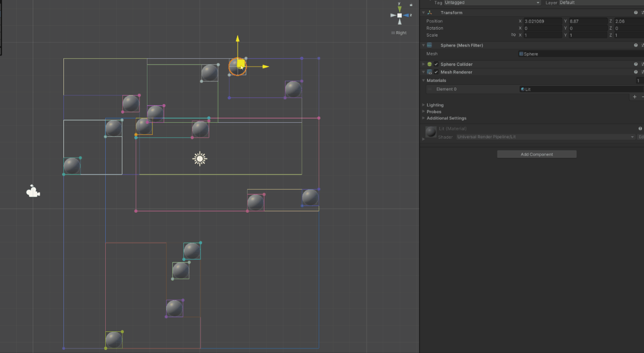Open Mesh Renderer options via kebab icon
This screenshot has width=644, height=353.
[x=642, y=72]
